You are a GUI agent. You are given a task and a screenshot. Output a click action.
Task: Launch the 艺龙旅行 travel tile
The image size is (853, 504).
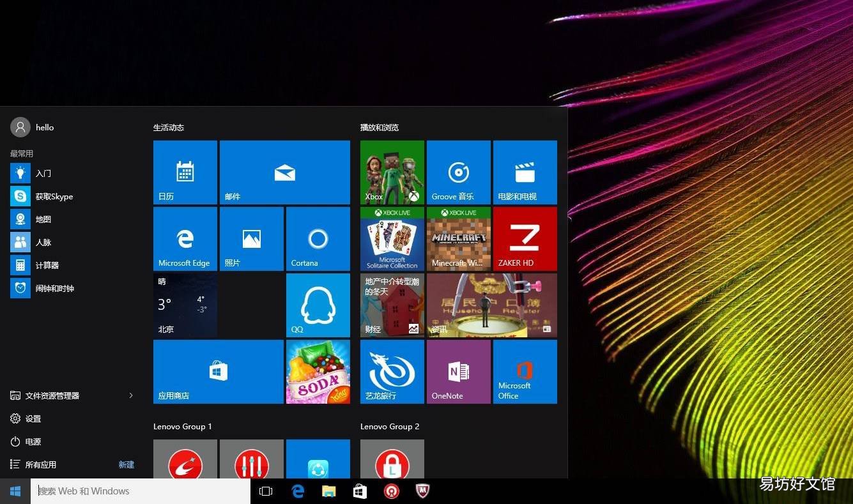coord(392,372)
